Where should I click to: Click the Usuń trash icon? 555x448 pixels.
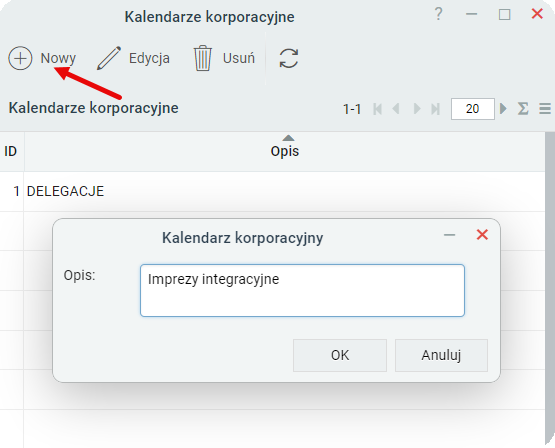coord(202,58)
